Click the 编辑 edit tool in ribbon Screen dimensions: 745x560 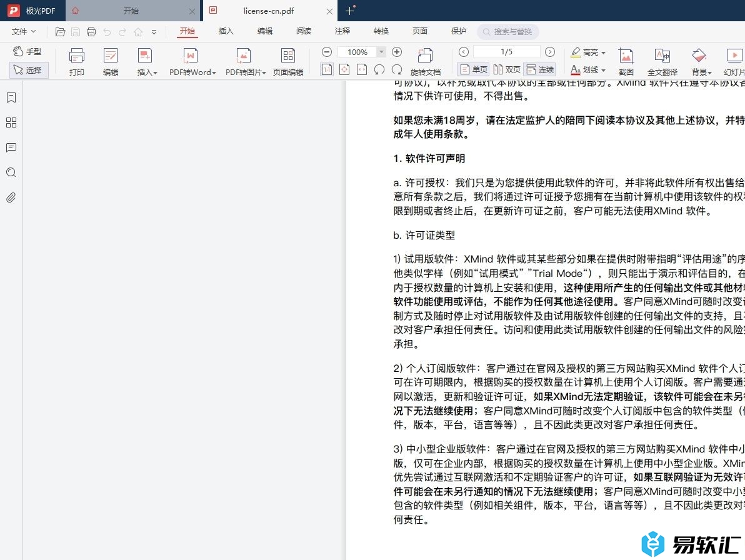[110, 62]
